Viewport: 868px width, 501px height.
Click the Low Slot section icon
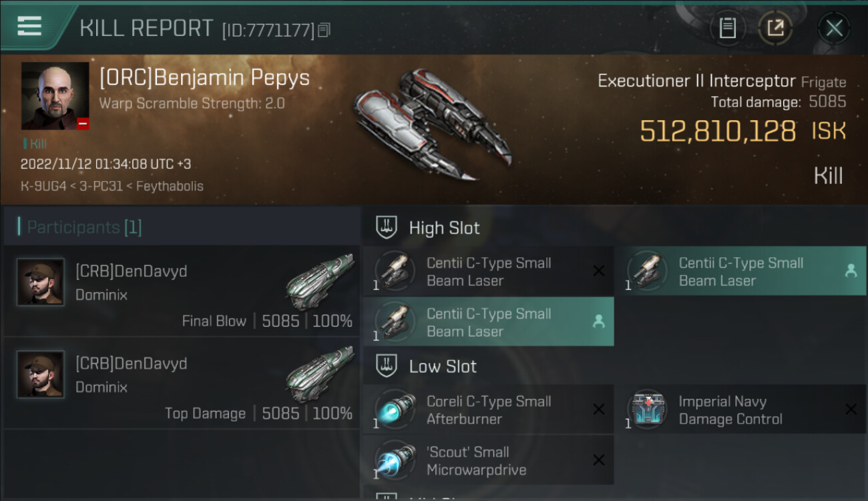pos(387,366)
